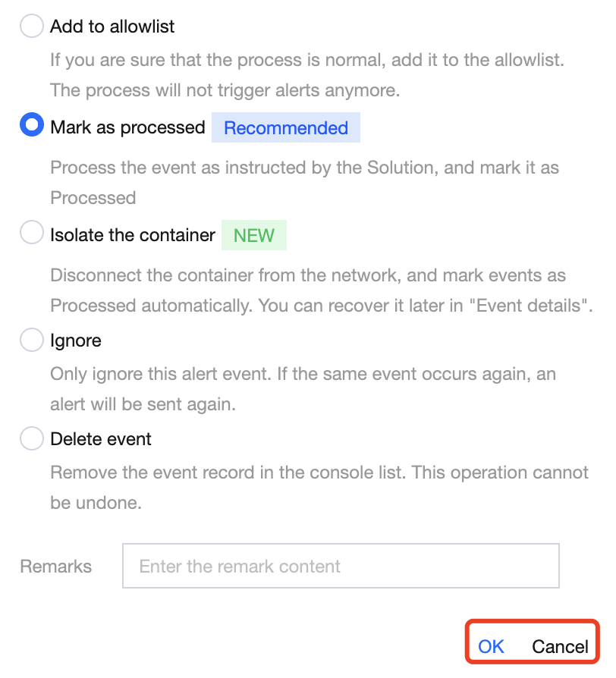Click the green NEW badge
The height and width of the screenshot is (678, 616).
[x=254, y=235]
